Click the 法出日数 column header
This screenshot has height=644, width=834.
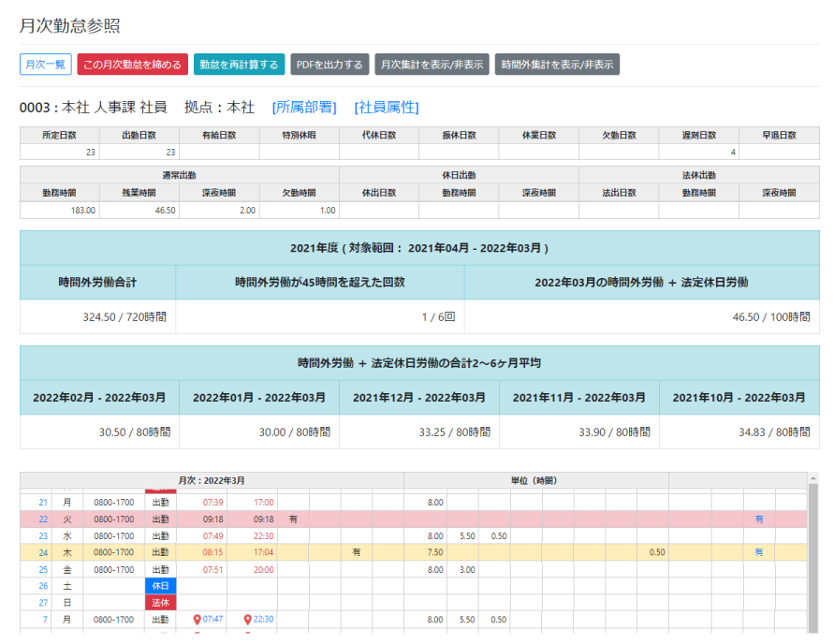pyautogui.click(x=619, y=193)
